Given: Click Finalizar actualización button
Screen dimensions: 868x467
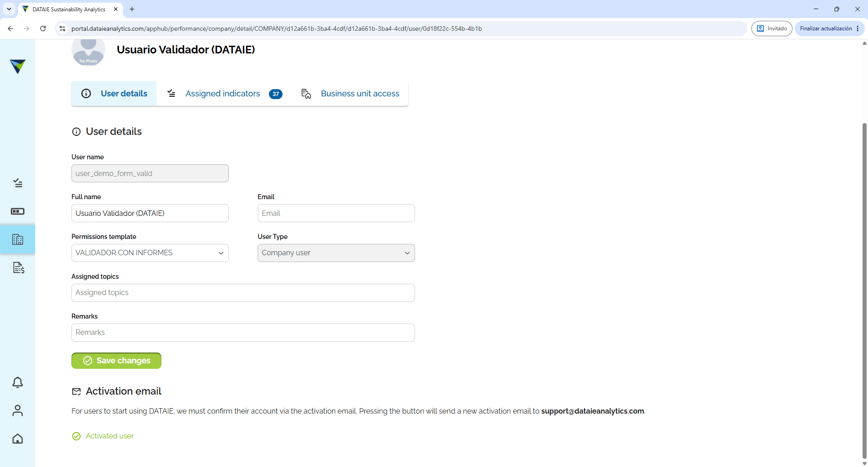Looking at the screenshot, I should click(x=826, y=29).
